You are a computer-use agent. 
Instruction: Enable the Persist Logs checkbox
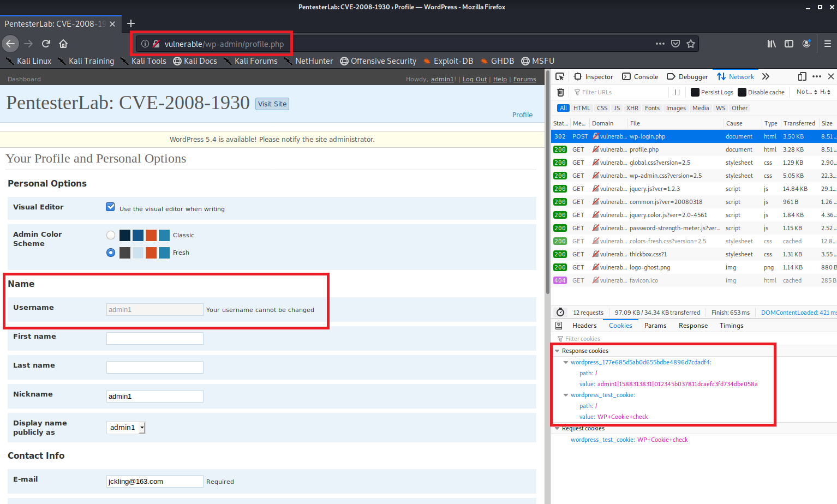pyautogui.click(x=695, y=92)
